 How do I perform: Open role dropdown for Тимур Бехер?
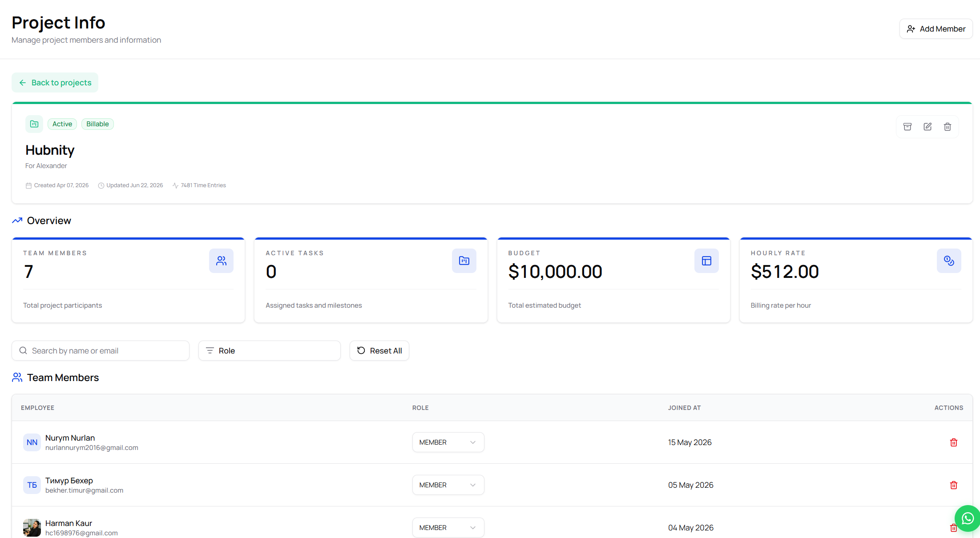click(448, 485)
